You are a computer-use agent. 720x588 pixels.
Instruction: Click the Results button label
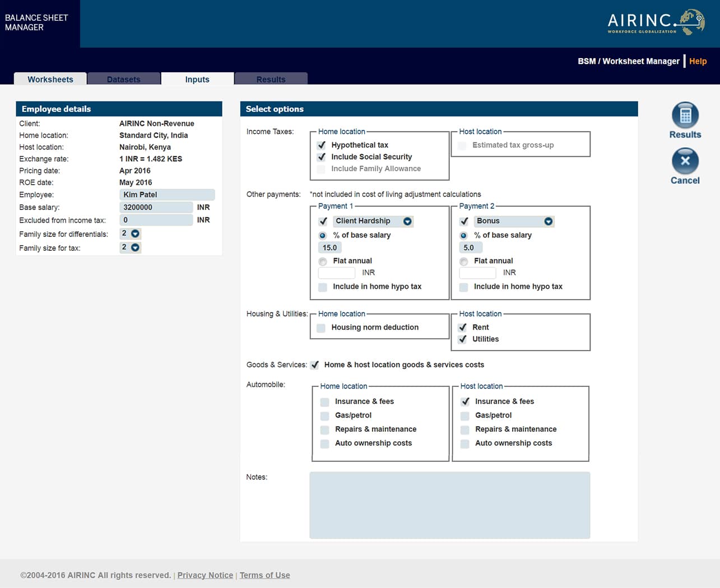(685, 134)
